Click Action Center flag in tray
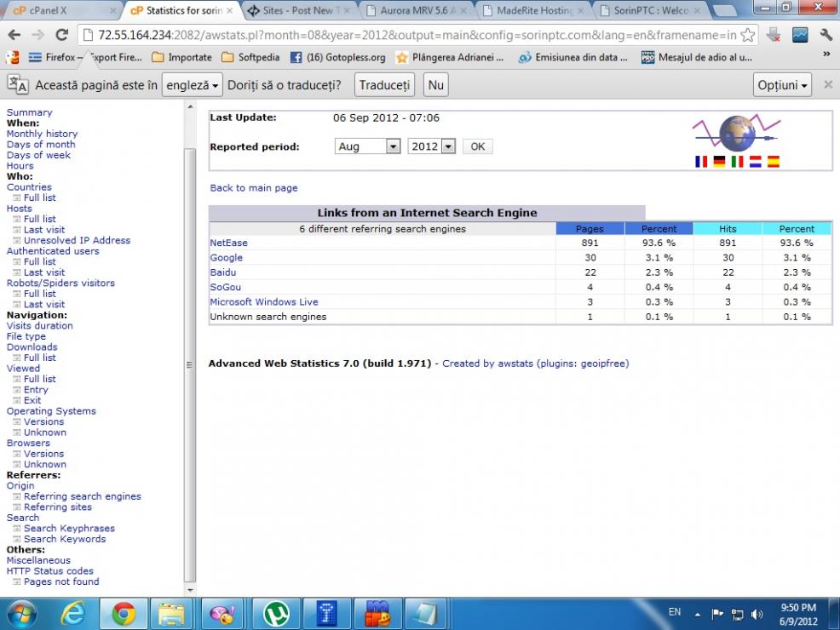 pos(717,614)
